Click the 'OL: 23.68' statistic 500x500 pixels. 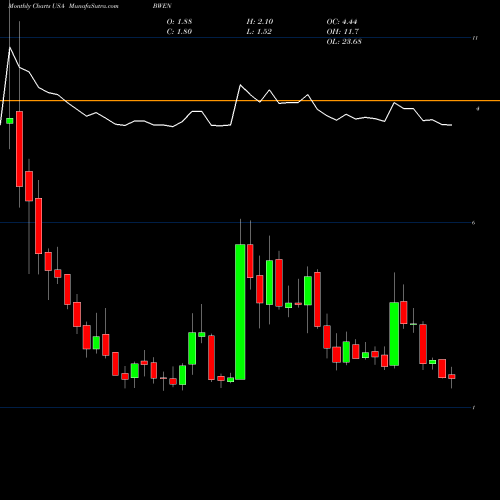344,42
